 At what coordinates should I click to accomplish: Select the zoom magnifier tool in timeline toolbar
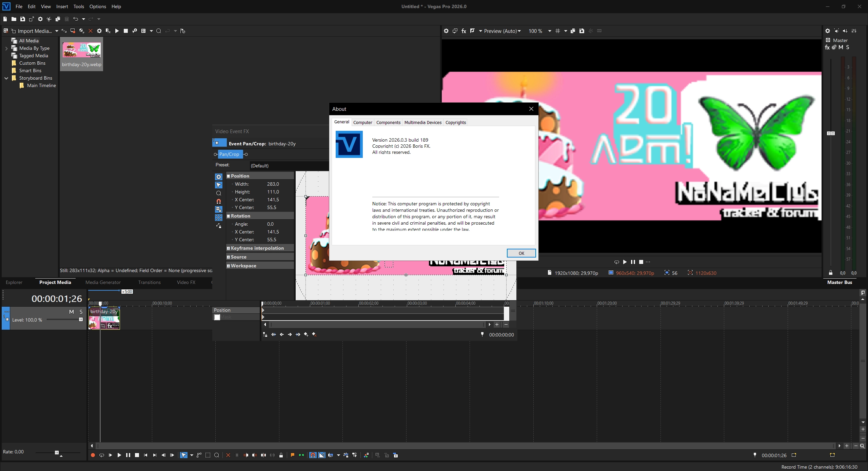(x=217, y=455)
